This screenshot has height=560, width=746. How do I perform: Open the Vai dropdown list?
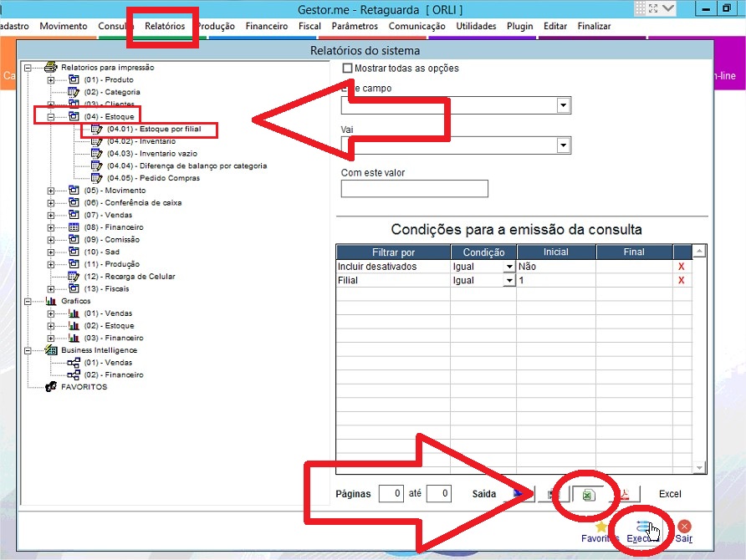tap(564, 145)
